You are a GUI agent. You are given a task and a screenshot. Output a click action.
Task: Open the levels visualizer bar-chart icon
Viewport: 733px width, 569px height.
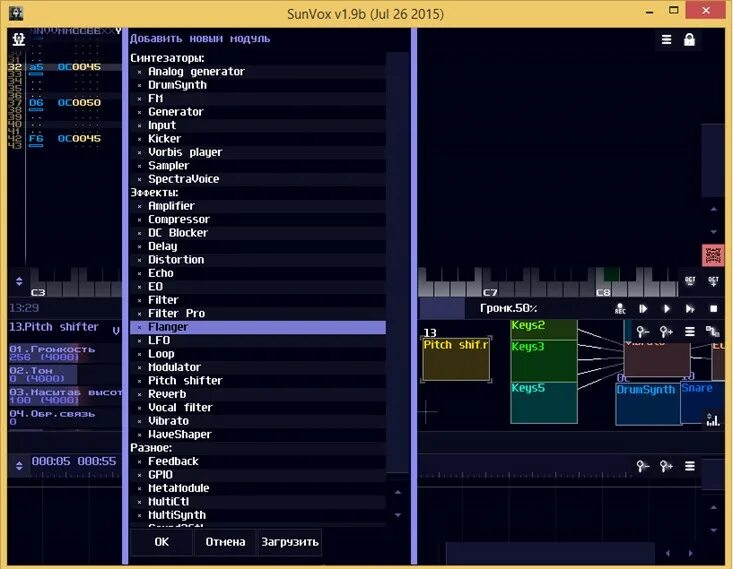tap(713, 419)
